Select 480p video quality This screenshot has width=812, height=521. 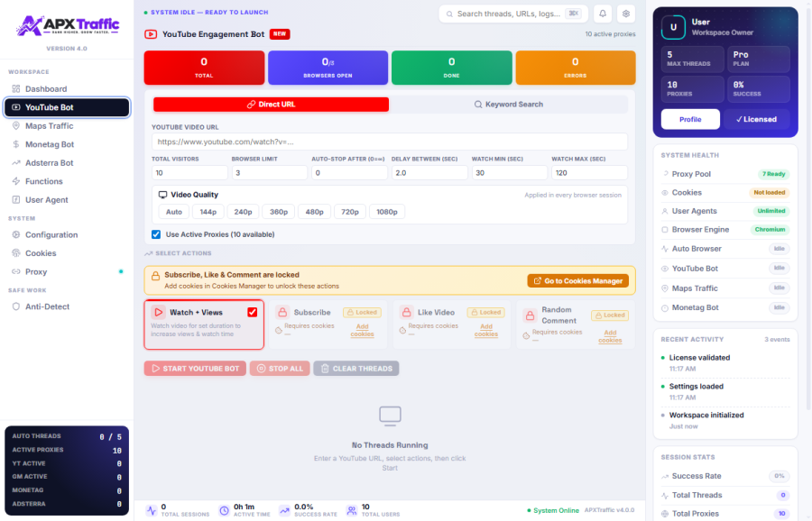[x=314, y=212]
